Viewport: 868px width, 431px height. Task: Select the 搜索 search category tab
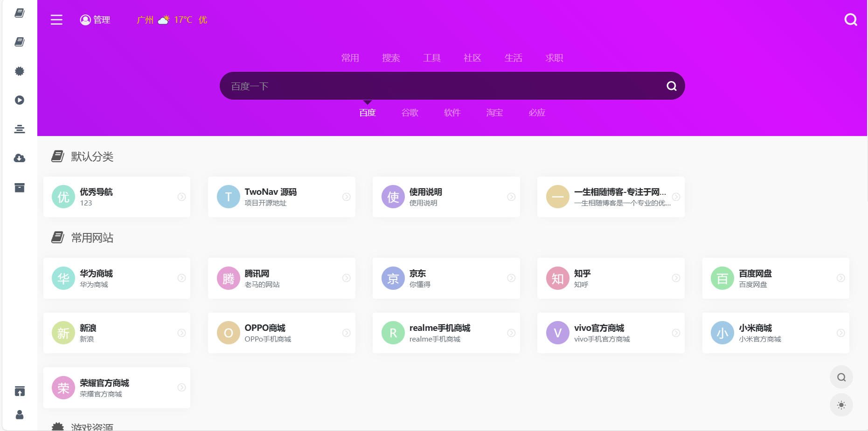click(x=391, y=58)
